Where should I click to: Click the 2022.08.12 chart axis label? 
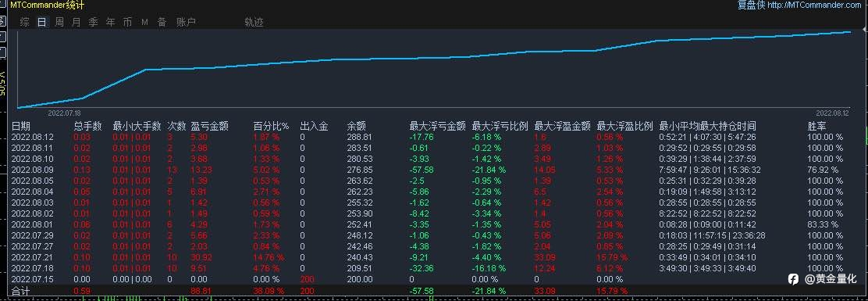(832, 113)
